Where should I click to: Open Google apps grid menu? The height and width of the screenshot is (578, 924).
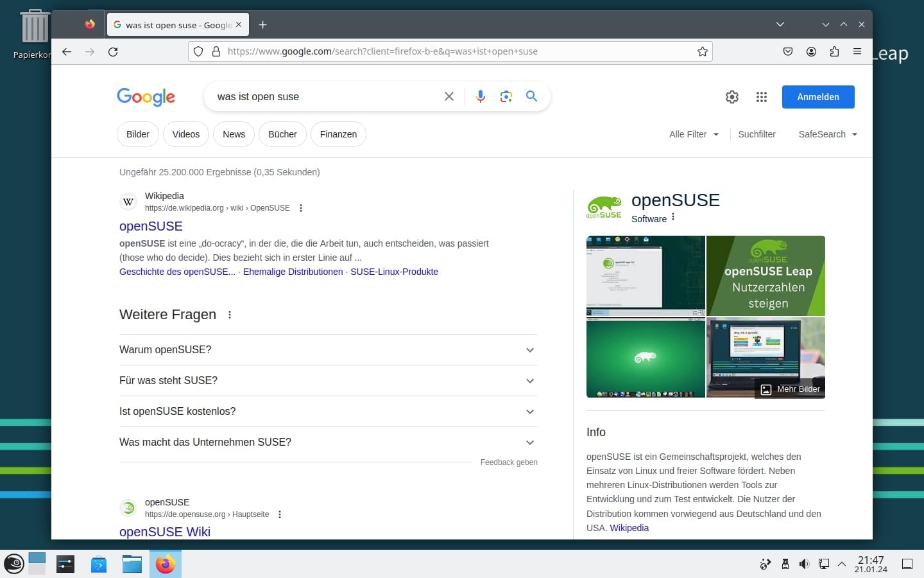[762, 97]
